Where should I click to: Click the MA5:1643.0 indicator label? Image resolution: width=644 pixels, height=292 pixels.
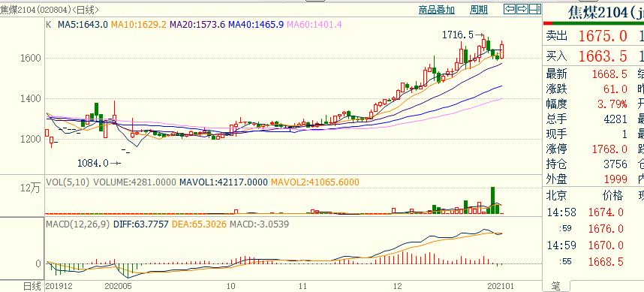point(83,25)
